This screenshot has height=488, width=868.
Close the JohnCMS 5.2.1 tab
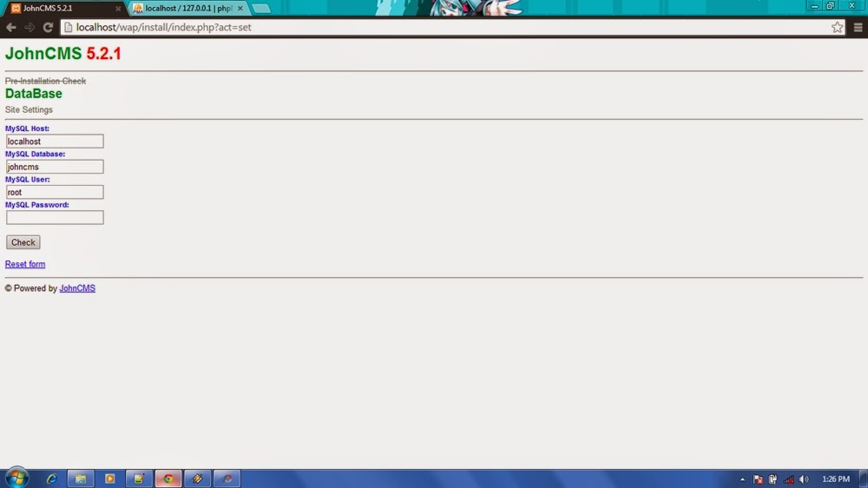[x=118, y=9]
